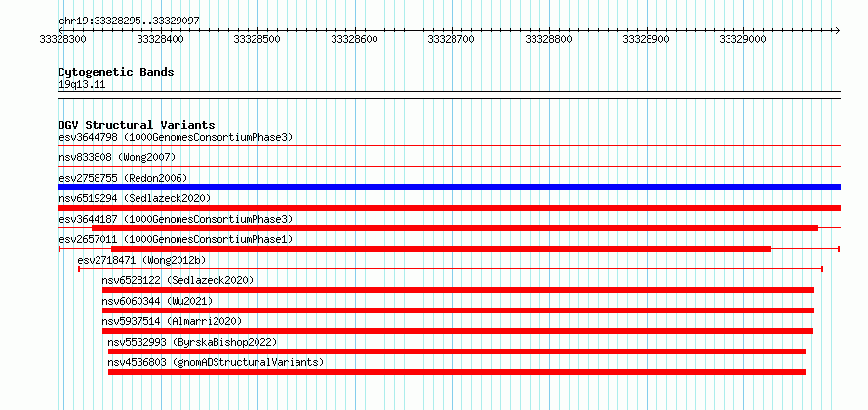Select the red nsv5937514 variant bar
This screenshot has width=868, height=410.
[457, 331]
